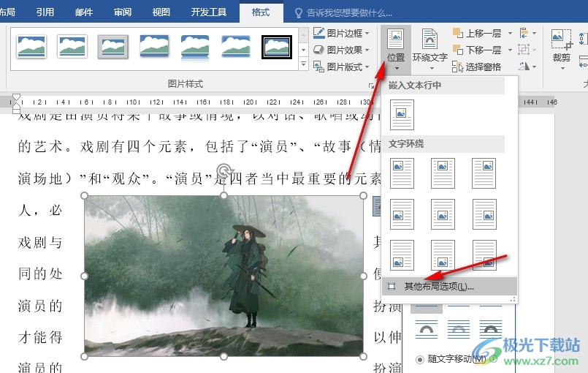Open the align objects icon dropdown
Image resolution: width=588 pixels, height=373 pixels.
click(x=527, y=33)
